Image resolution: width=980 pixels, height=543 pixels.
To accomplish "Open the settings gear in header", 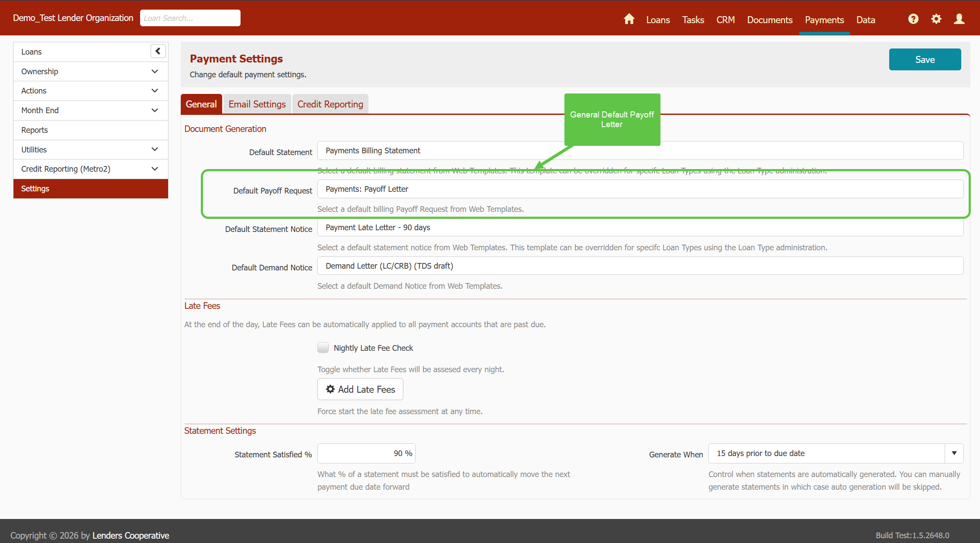I will click(x=936, y=19).
